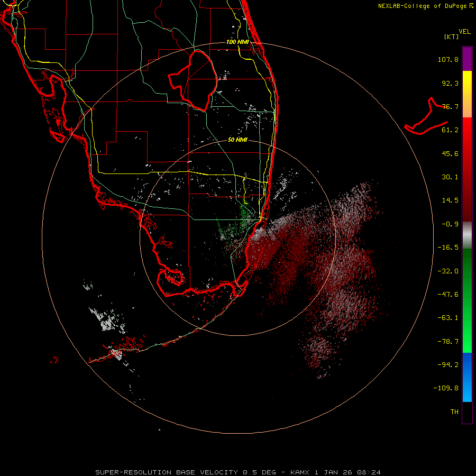The width and height of the screenshot is (476, 476).
Task: Pick the gray band near -0.9 on scale
Action: point(467,235)
